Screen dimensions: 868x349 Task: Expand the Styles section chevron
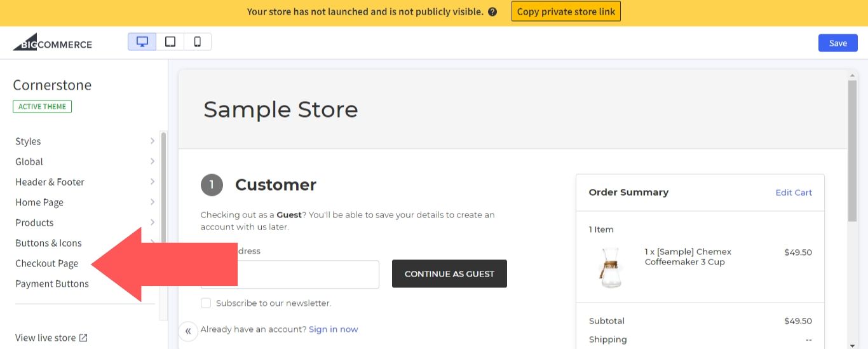tap(153, 141)
